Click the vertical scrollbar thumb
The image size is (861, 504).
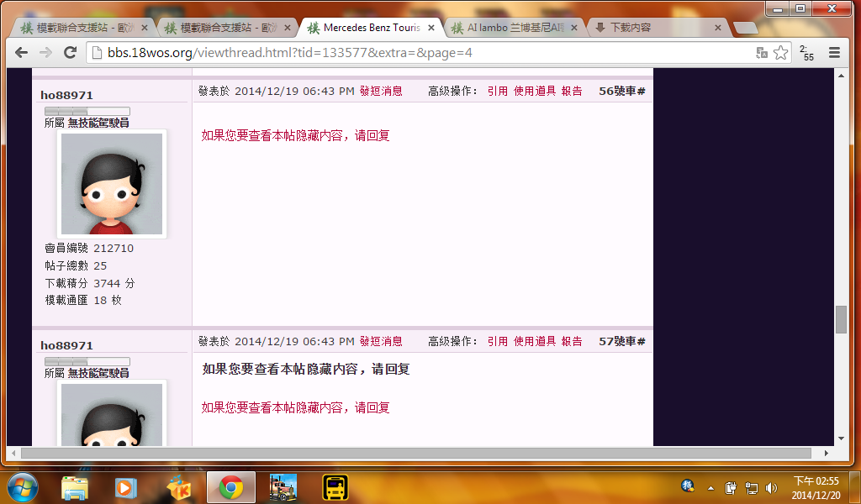[x=841, y=320]
